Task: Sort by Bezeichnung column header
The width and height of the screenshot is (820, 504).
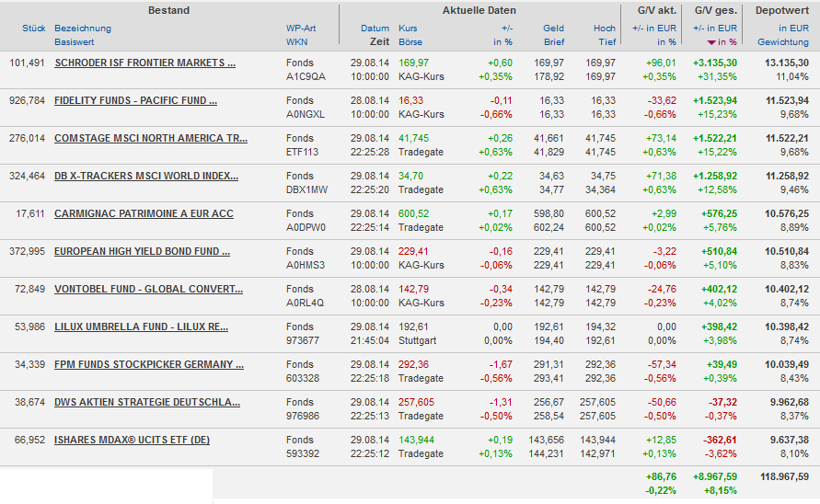Action: coord(83,29)
